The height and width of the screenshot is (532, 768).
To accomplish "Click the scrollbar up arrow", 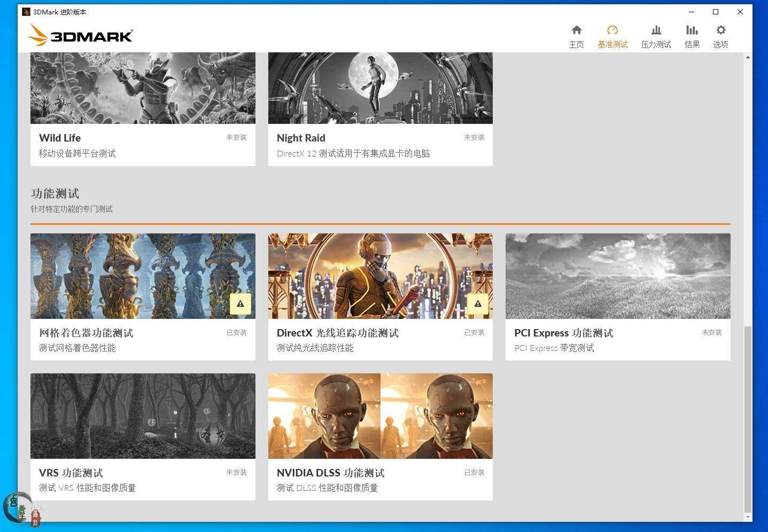I will pos(748,57).
